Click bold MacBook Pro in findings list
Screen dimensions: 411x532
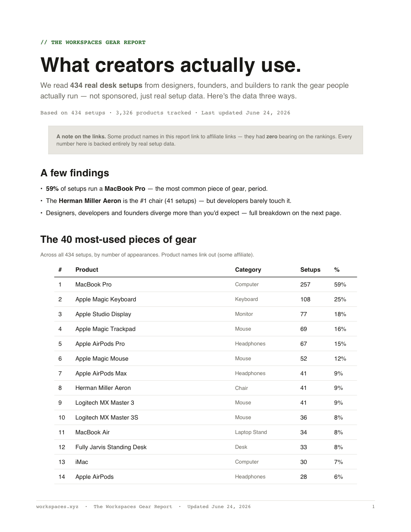click(x=125, y=188)
